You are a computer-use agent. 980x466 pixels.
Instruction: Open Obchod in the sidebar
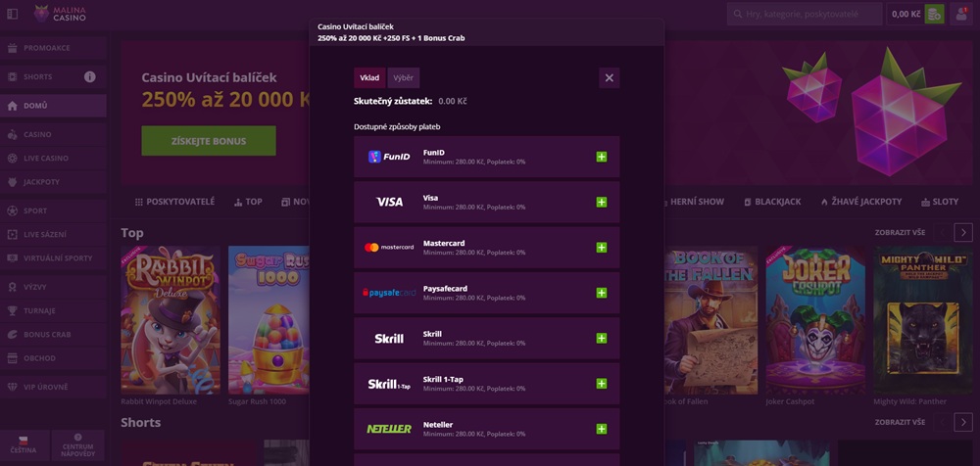(x=53, y=358)
